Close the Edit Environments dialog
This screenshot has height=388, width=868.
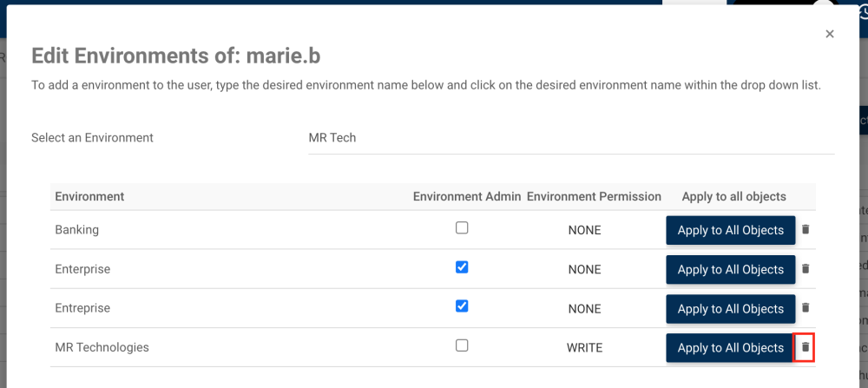830,34
